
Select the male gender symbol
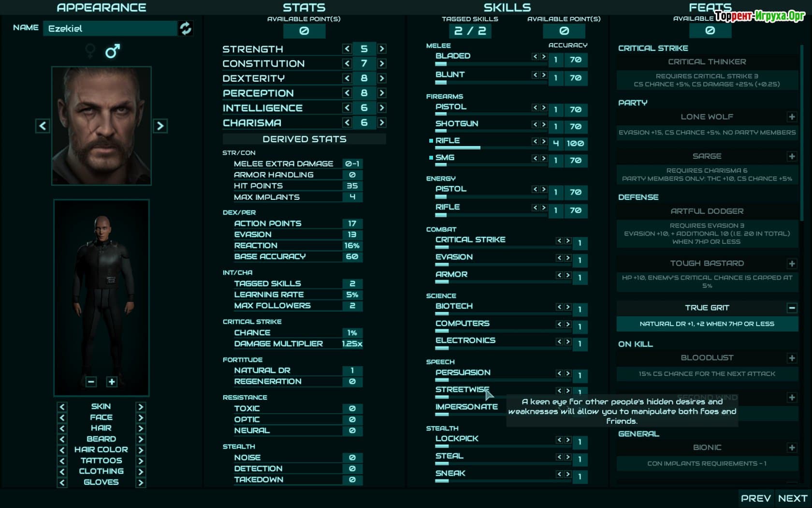click(113, 51)
